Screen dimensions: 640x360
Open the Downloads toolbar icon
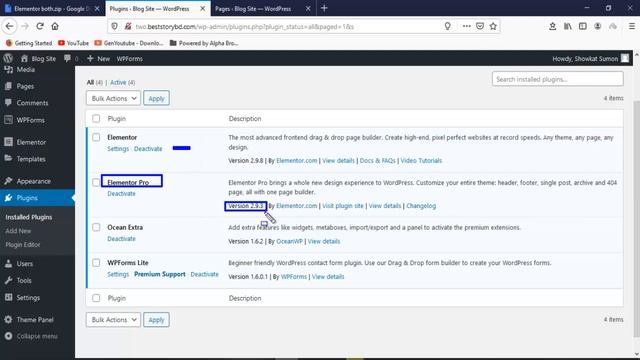[x=552, y=26]
